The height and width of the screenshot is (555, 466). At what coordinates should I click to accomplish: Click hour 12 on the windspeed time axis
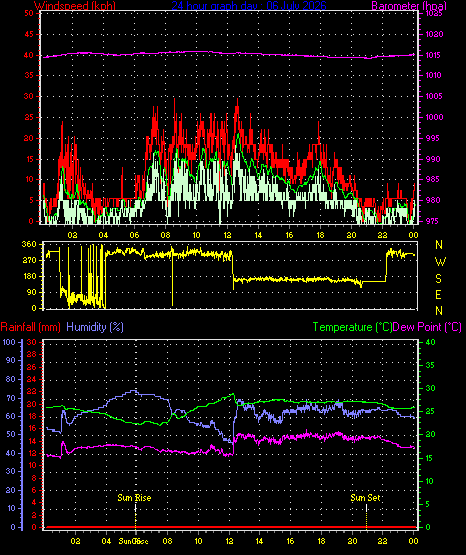[227, 235]
